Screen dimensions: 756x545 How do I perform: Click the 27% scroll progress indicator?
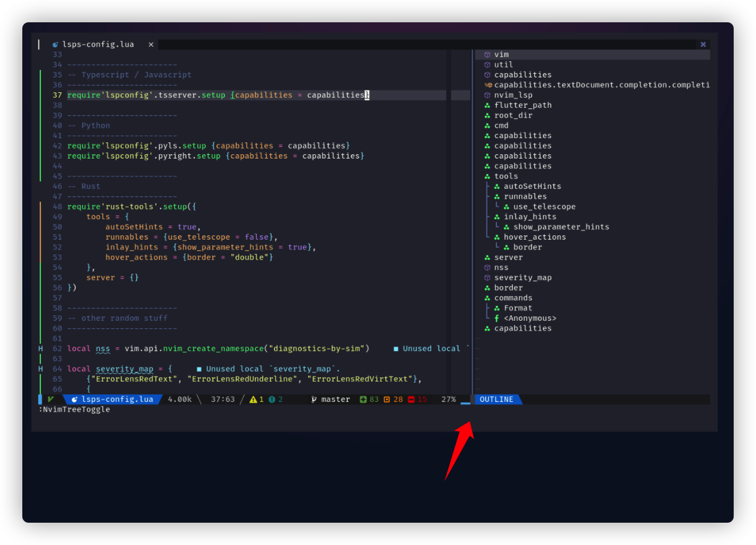[x=448, y=399]
